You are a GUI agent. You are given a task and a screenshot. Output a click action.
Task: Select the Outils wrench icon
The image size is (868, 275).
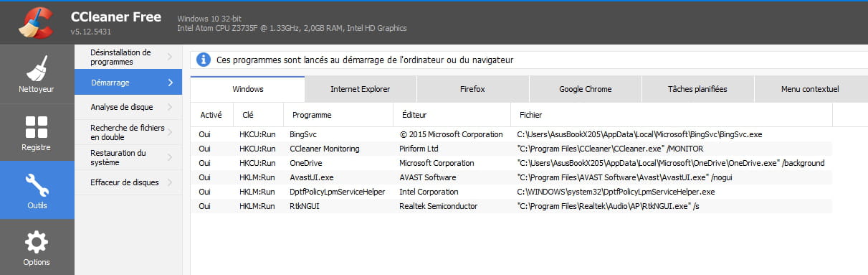point(37,190)
